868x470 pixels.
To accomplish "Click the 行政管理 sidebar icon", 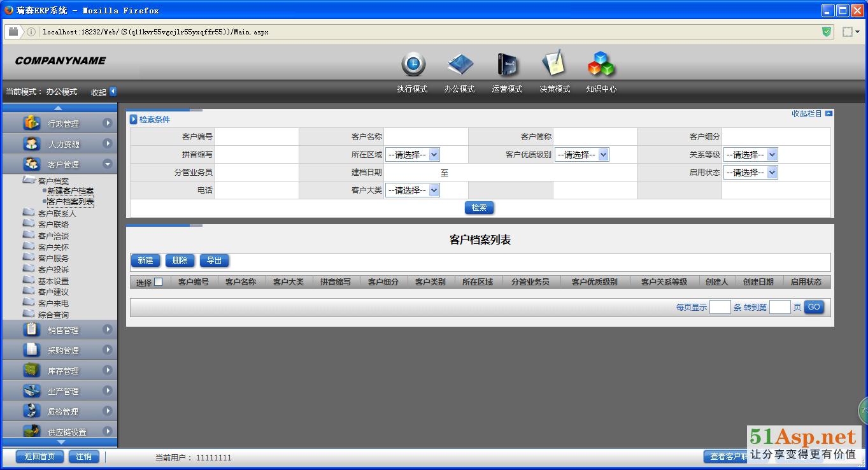I will [x=31, y=124].
